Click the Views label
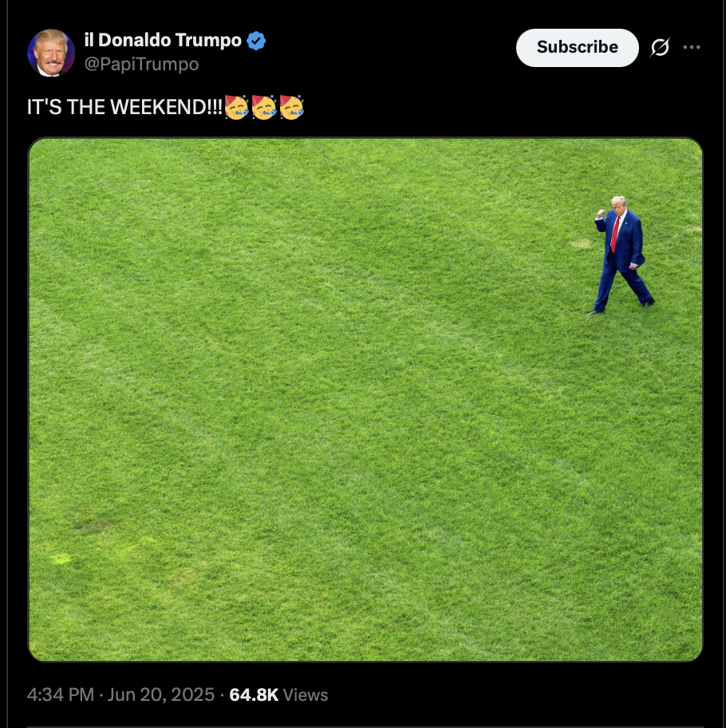This screenshot has height=728, width=726. pos(306,695)
